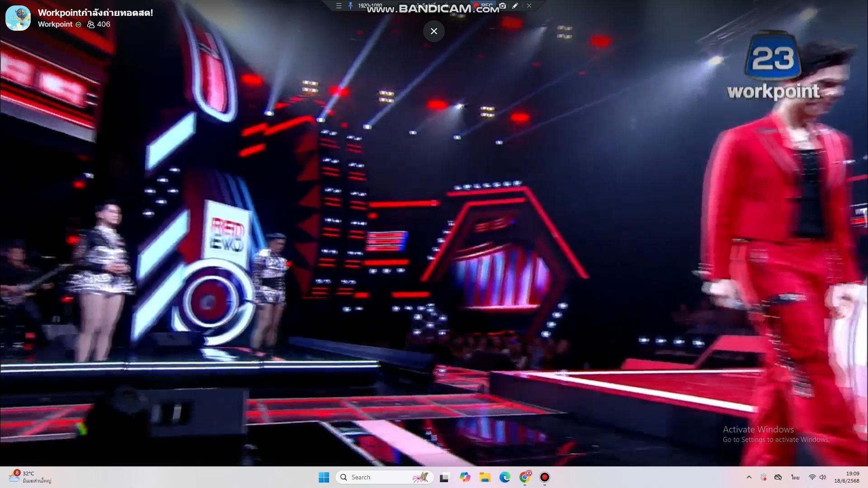Open Microsoft Edge from the taskbar

(x=505, y=477)
